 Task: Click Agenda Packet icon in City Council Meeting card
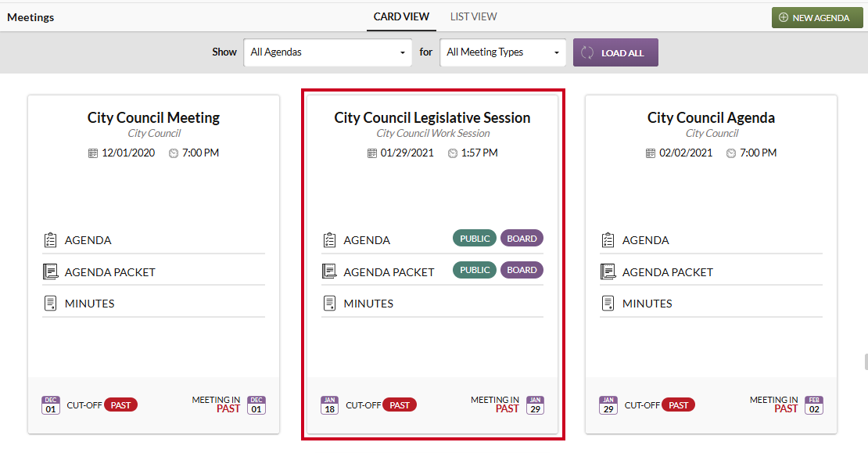50,271
